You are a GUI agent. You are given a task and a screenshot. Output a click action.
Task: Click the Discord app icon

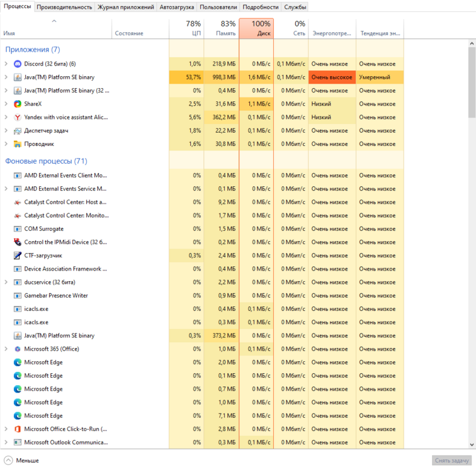coord(18,64)
